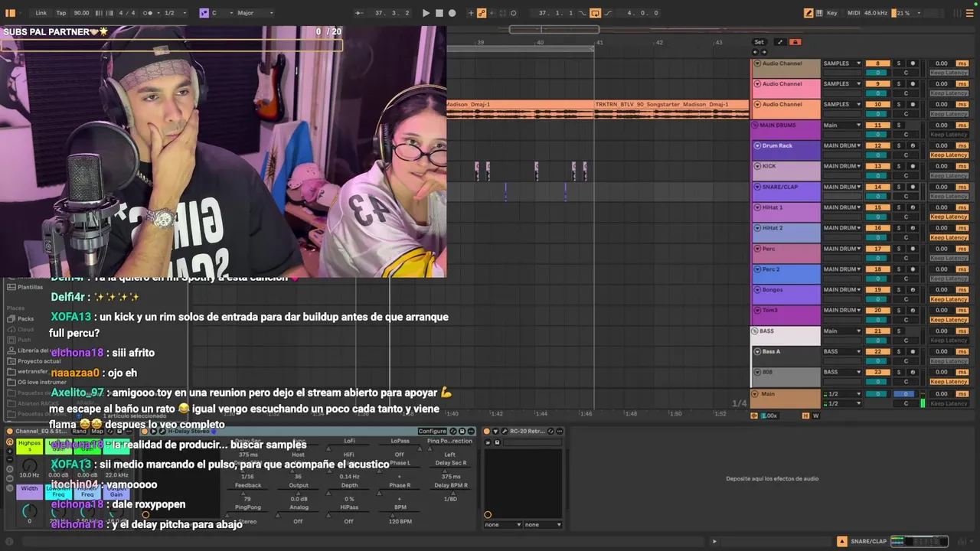Viewport: 980px width, 551px height.
Task: Arm the SNARE/CLAP track for recording
Action: click(913, 187)
